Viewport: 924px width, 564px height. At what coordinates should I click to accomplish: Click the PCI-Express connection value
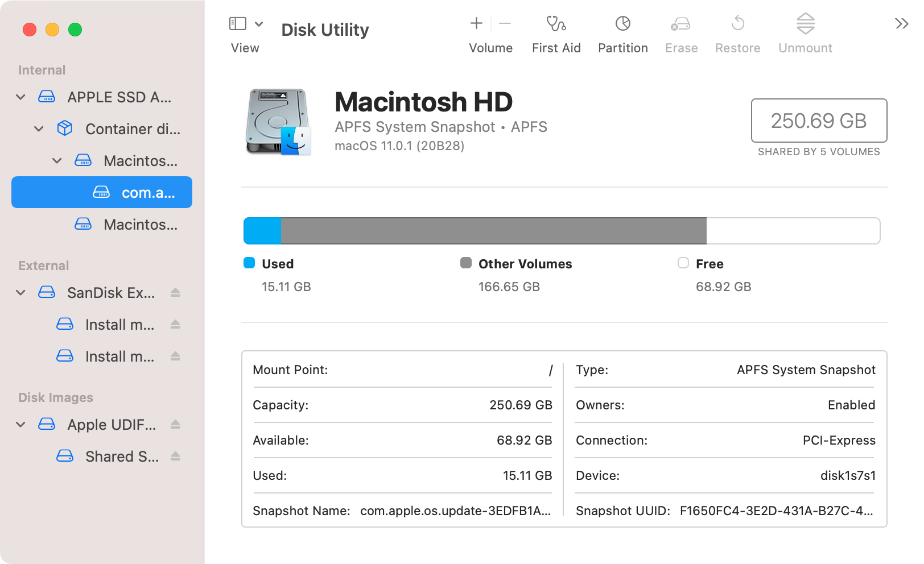(x=839, y=440)
